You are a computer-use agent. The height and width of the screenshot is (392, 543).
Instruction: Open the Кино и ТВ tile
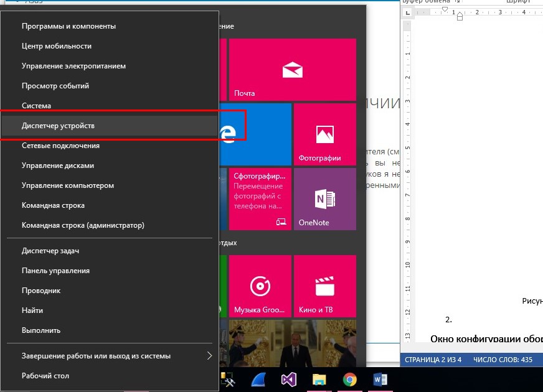(324, 286)
